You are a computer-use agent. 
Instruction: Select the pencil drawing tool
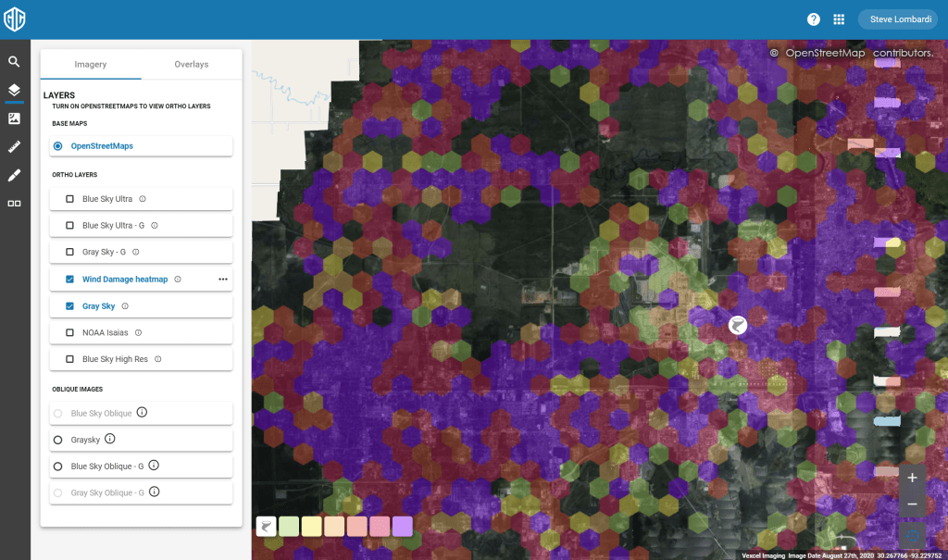(14, 175)
